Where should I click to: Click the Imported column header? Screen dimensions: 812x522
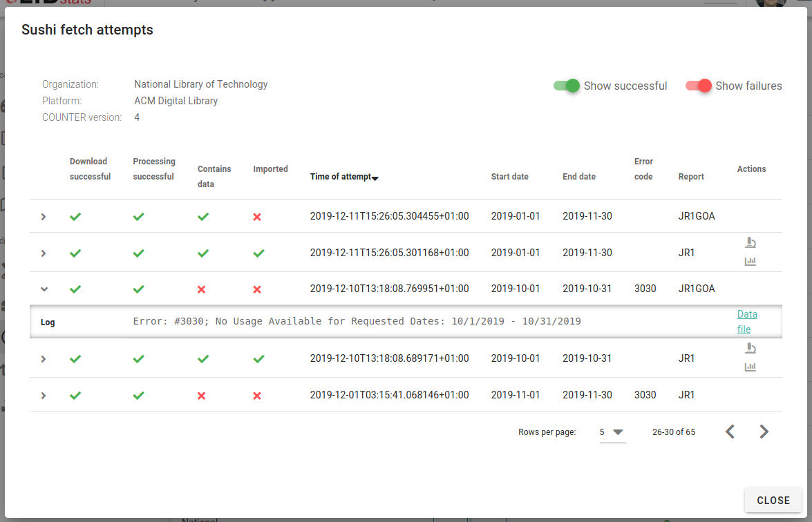(x=270, y=169)
